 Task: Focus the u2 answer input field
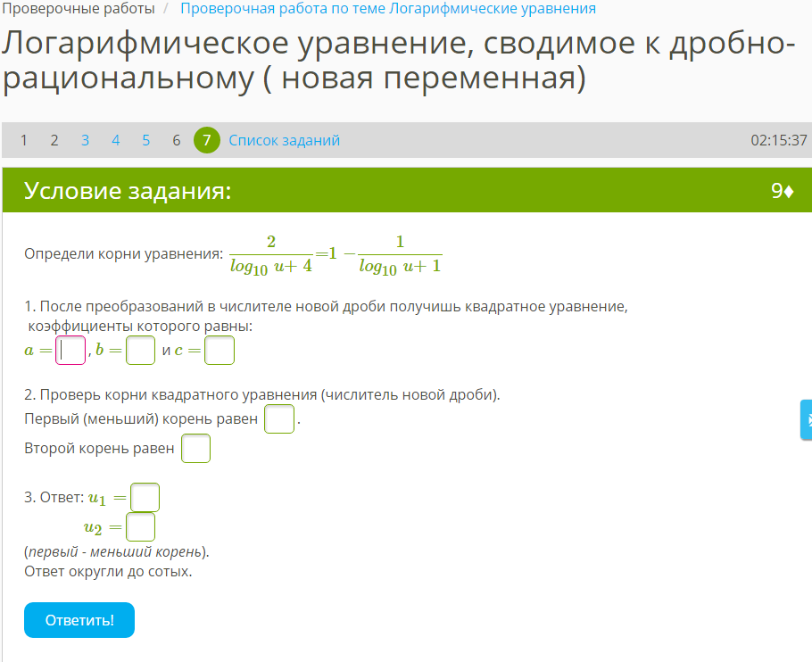click(x=141, y=527)
